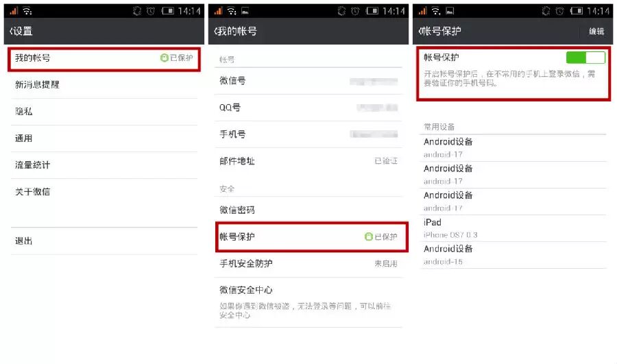Viewport: 617px width, 364px height.
Task: Select the iPad device entry
Action: point(513,228)
